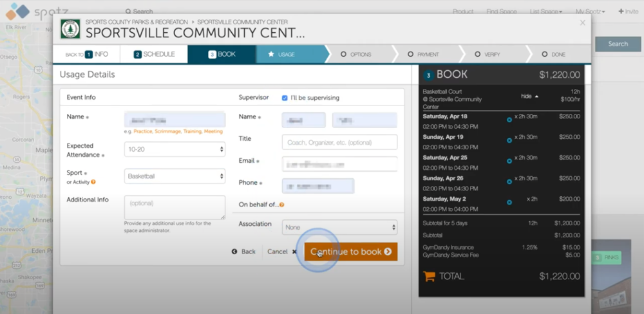Click the blue circle icon for Sunday, Apr 26
644x314 pixels.
[x=509, y=181]
